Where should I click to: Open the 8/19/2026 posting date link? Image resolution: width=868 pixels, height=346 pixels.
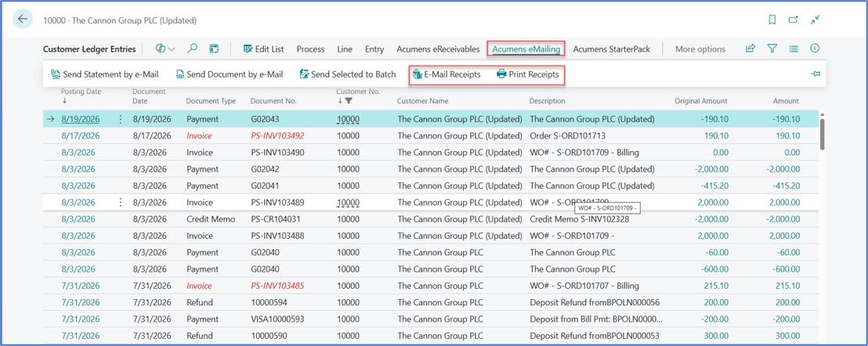tap(78, 119)
